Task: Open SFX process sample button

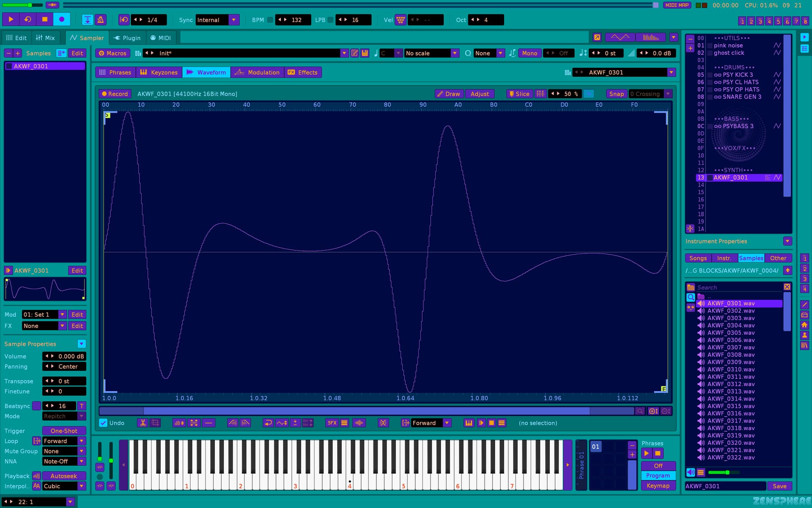Action: click(x=332, y=423)
